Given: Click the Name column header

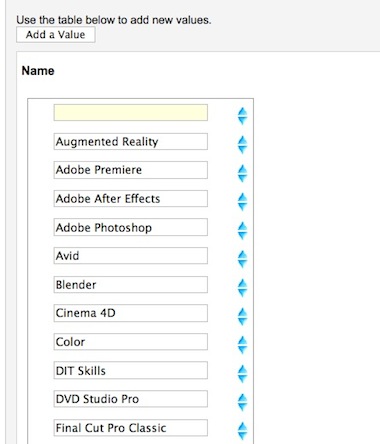Looking at the screenshot, I should click(x=38, y=71).
